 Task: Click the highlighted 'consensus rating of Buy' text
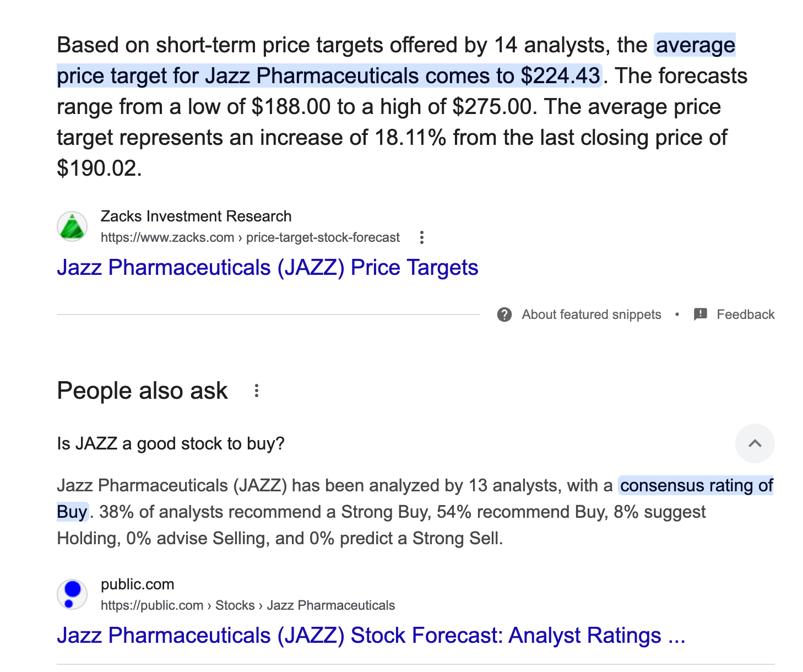pyautogui.click(x=697, y=486)
